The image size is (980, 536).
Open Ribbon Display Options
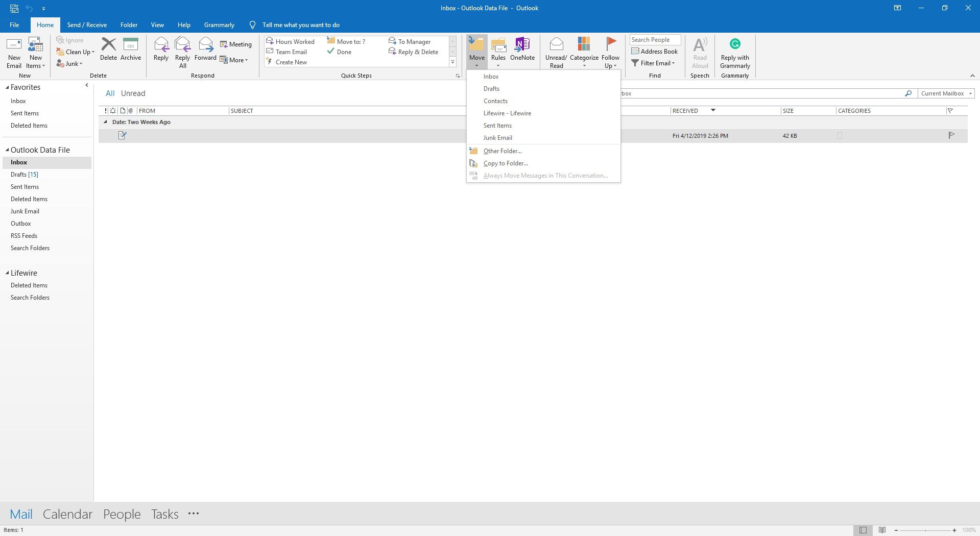click(x=897, y=8)
